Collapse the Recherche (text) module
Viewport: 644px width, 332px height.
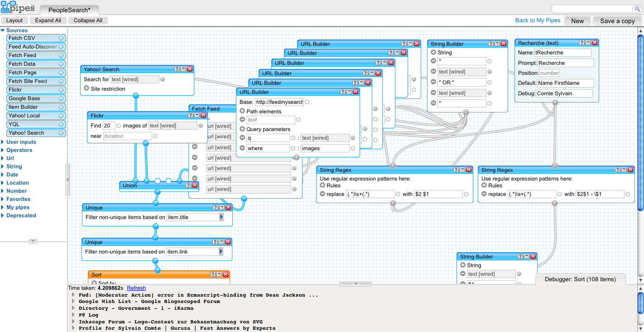[588, 43]
